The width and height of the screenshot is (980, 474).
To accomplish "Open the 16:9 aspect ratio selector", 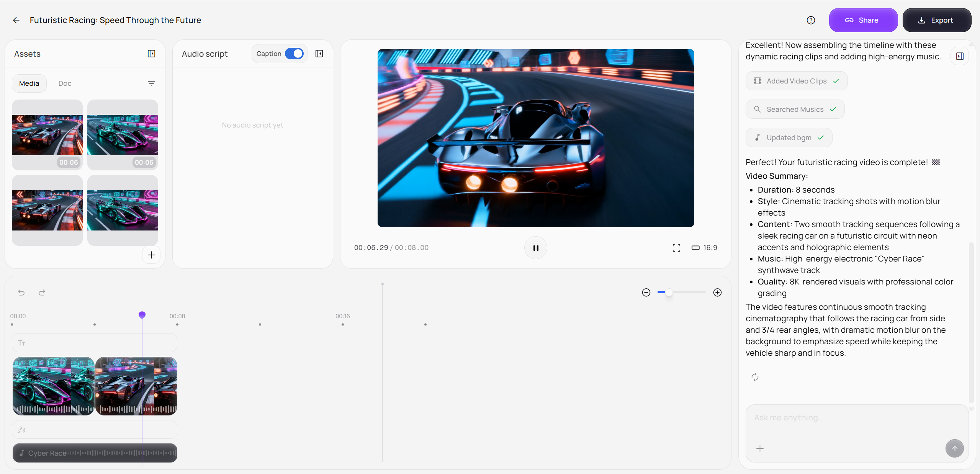I will 704,248.
